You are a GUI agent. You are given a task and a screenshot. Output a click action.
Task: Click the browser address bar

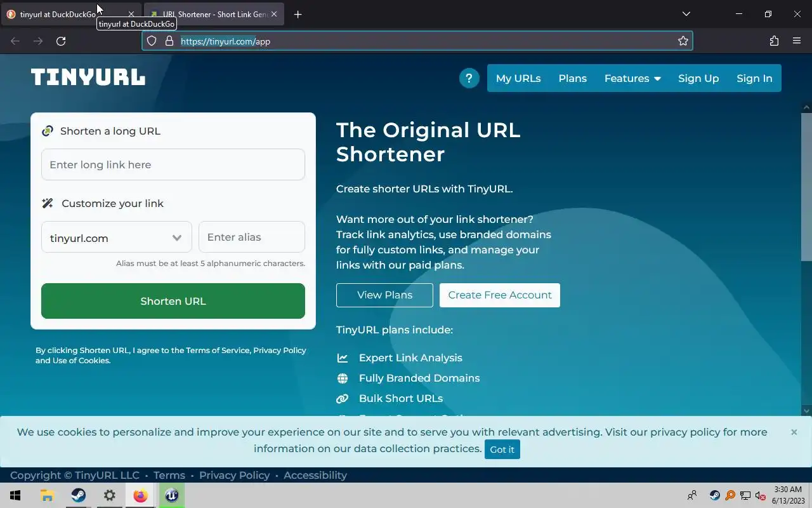tap(417, 41)
